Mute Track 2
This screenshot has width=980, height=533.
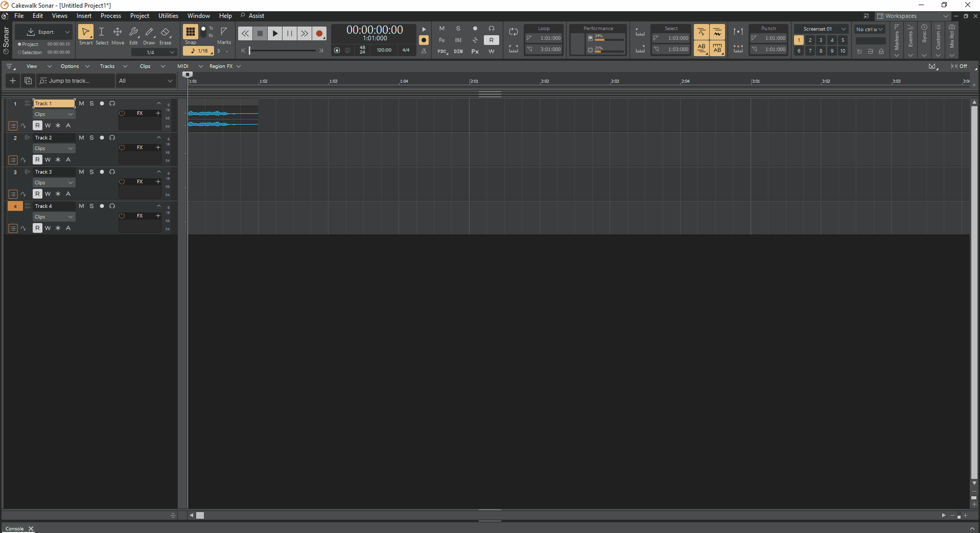(81, 138)
